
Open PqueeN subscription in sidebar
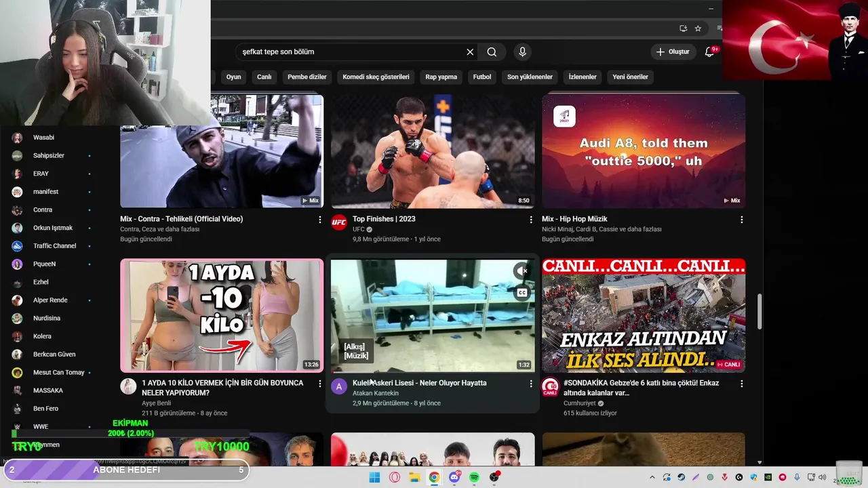click(x=52, y=264)
